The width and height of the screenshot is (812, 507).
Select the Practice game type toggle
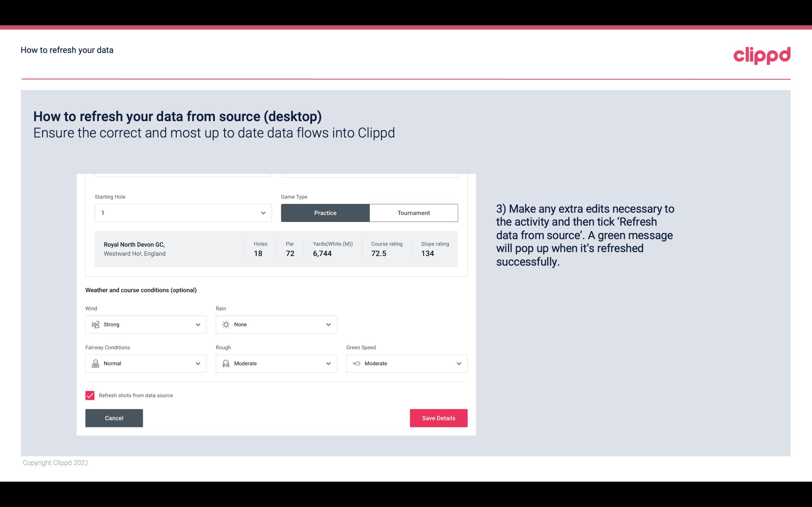click(x=325, y=213)
